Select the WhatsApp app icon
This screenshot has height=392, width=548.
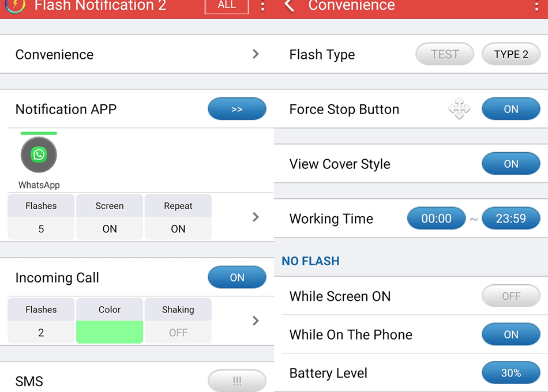pos(39,154)
